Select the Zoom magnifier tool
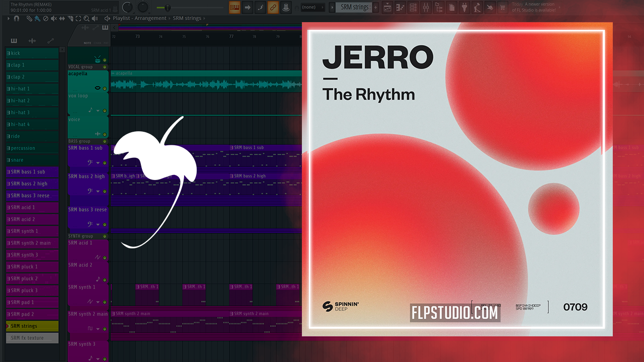Screen dimensions: 644x362 [x=87, y=18]
